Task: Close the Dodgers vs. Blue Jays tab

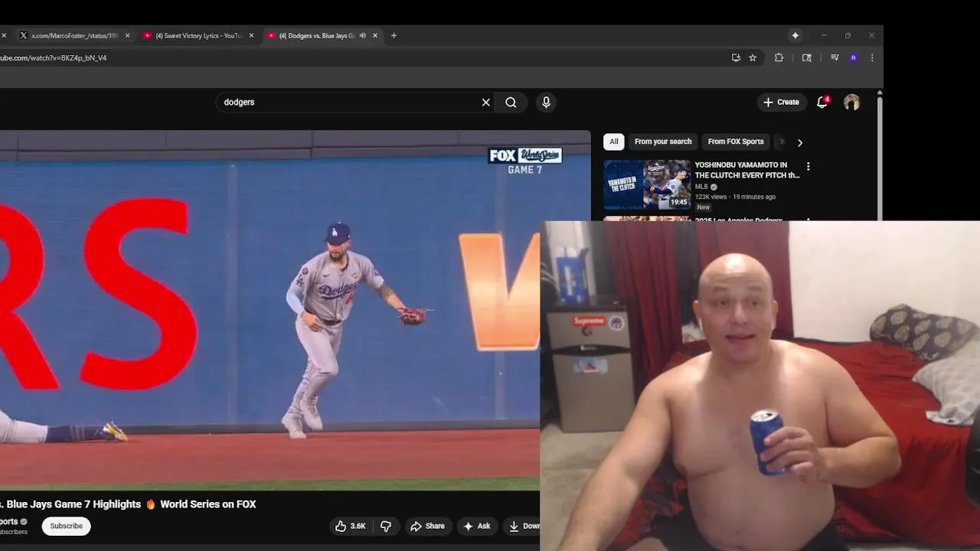Action: coord(375,35)
